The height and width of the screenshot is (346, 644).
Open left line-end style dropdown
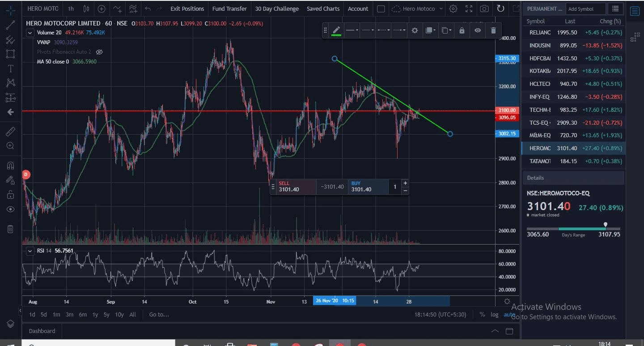tap(383, 30)
